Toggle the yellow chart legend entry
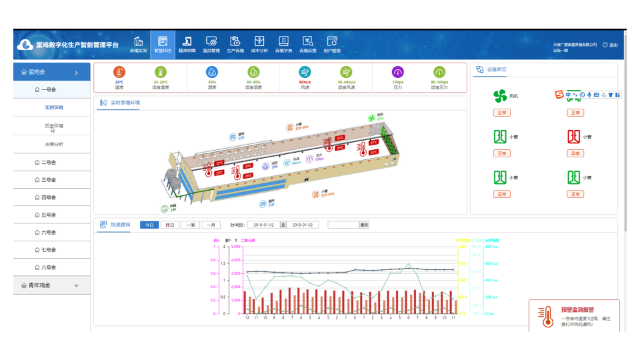The height and width of the screenshot is (360, 640). pos(463,240)
